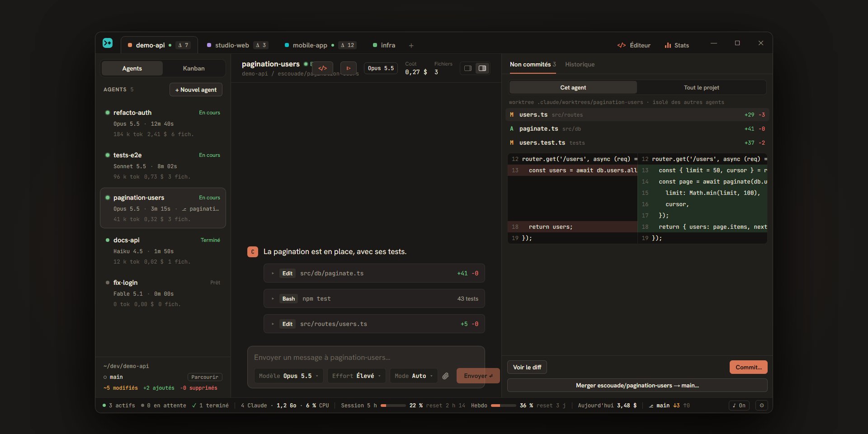Open the Historique tab
This screenshot has height=434, width=868.
[580, 65]
